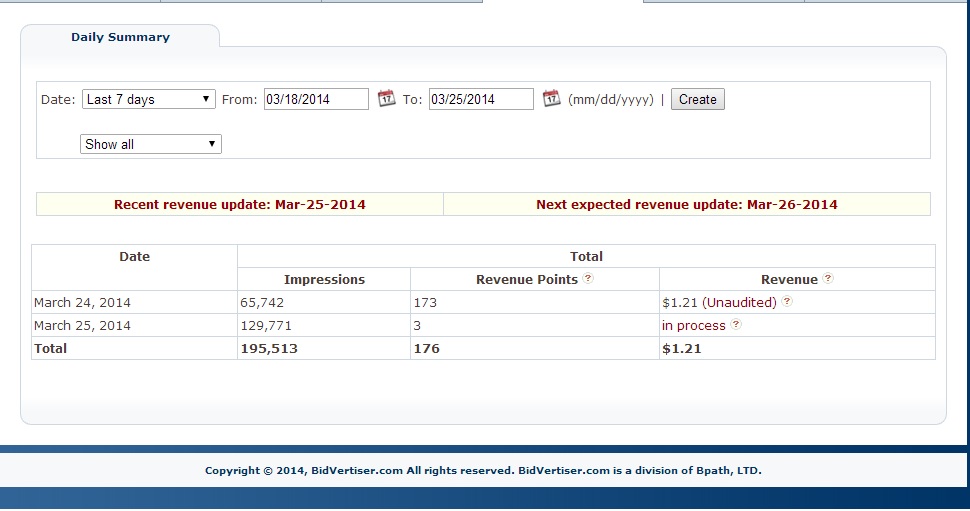Expand the Last 7 days date dropdown
The height and width of the screenshot is (511, 970).
[x=149, y=99]
